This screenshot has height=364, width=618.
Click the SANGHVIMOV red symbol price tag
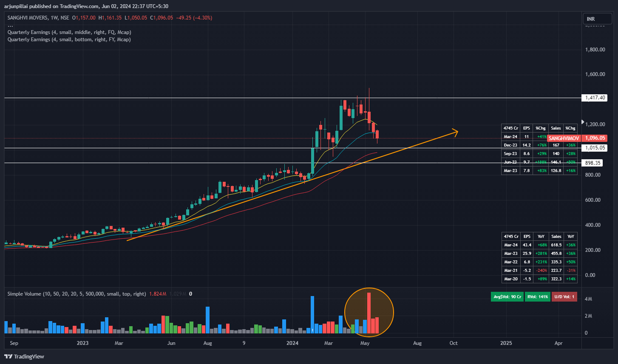coord(564,138)
